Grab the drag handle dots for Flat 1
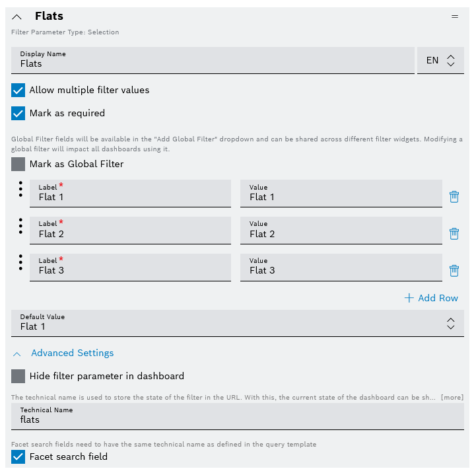Viewport: 476px width, 475px height. pos(20,190)
